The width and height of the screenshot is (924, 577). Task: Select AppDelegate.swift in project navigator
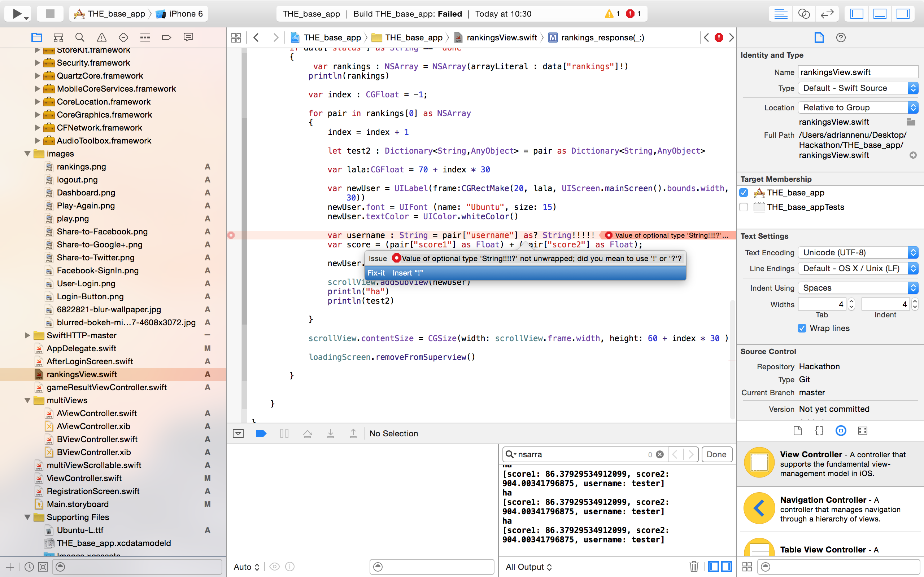click(81, 348)
